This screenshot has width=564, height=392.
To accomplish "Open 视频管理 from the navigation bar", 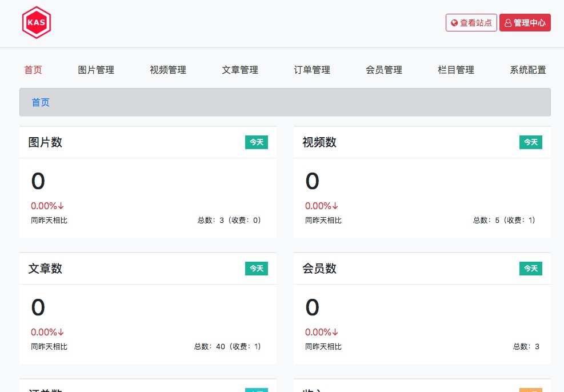I will pos(167,70).
